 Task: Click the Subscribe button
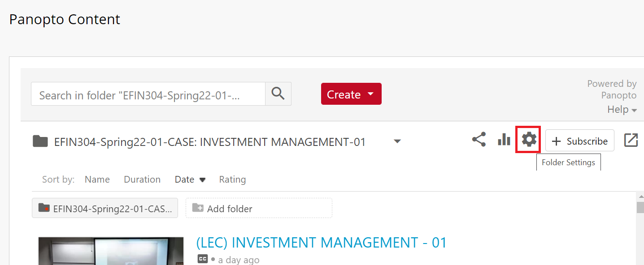579,141
